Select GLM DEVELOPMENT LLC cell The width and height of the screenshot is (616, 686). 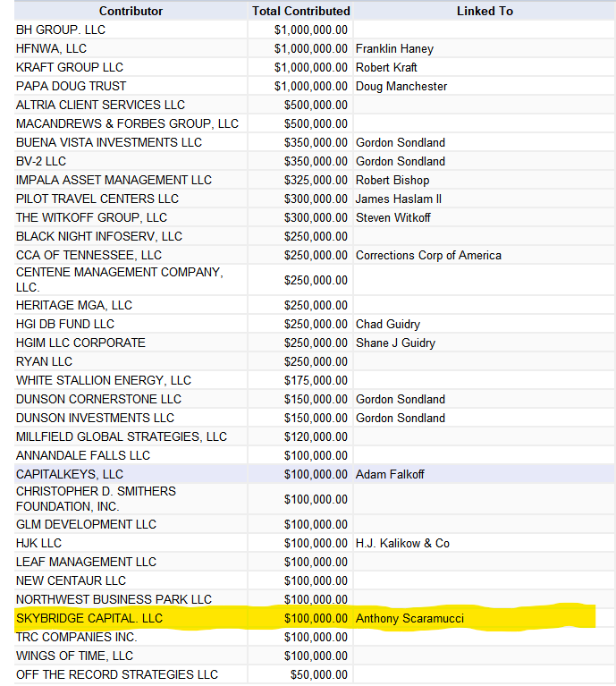tap(131, 525)
